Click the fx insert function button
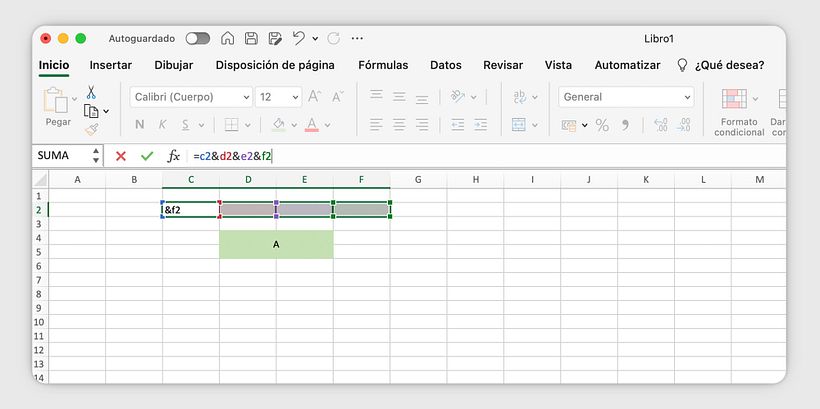This screenshot has height=409, width=820. click(173, 156)
